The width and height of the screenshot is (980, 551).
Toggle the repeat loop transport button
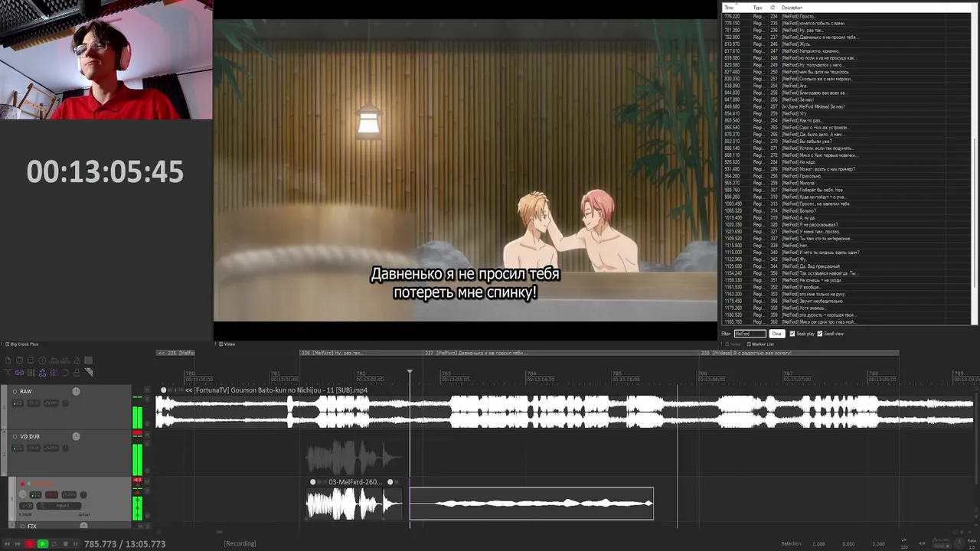coord(54,544)
